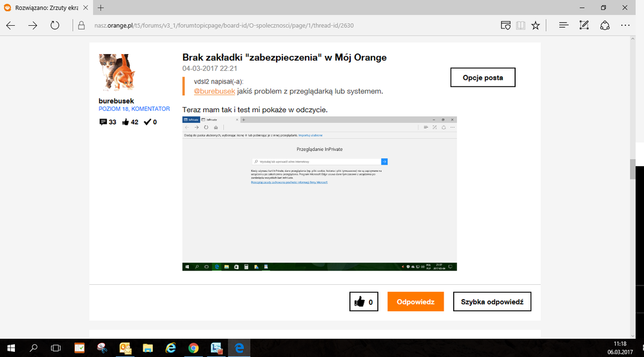Open File Explorer from the taskbar
This screenshot has width=644, height=357.
(148, 348)
